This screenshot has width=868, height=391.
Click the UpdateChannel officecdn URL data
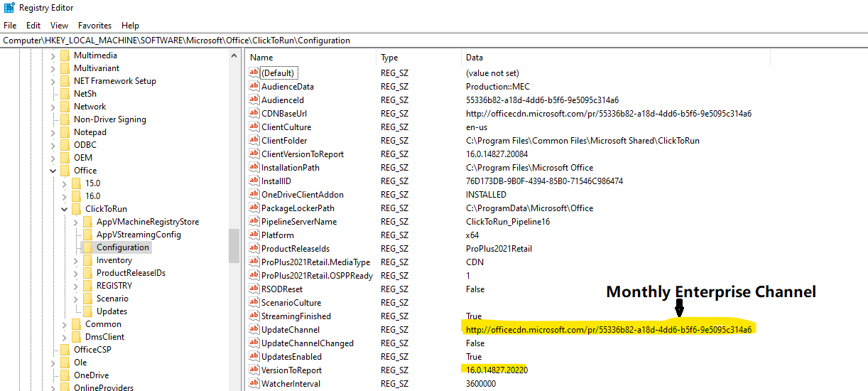tap(609, 329)
